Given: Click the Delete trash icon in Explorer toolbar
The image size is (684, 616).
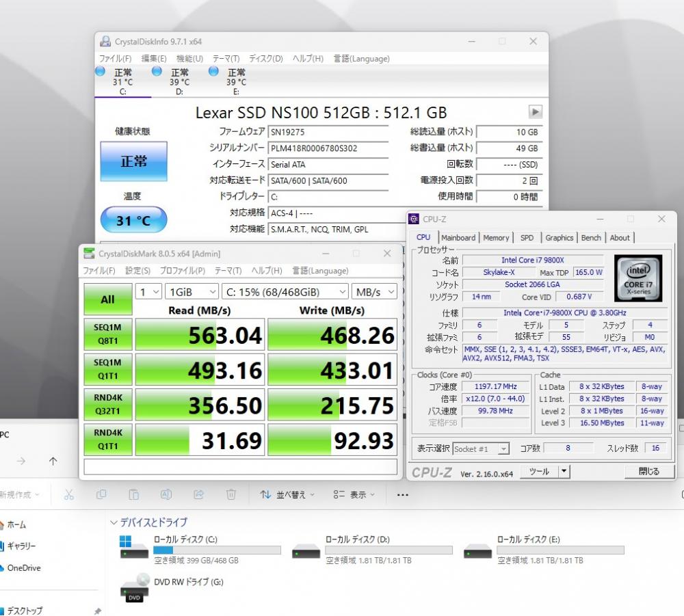Looking at the screenshot, I should coord(231,494).
